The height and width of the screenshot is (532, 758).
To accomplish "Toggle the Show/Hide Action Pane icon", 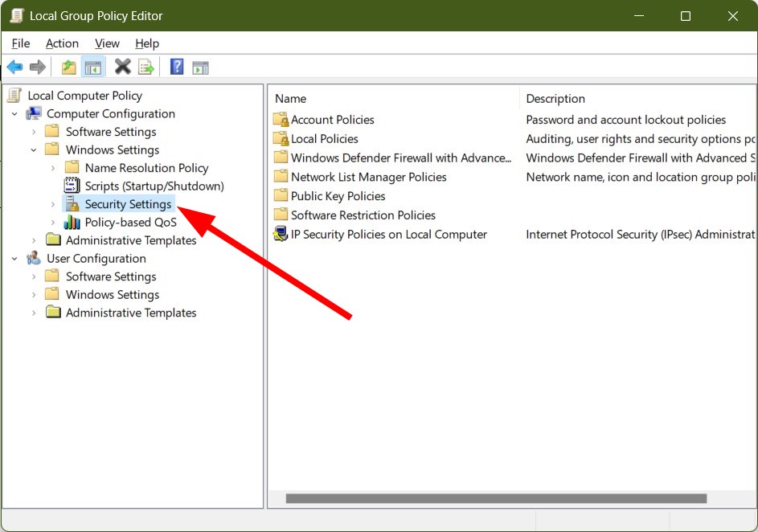I will tap(200, 67).
